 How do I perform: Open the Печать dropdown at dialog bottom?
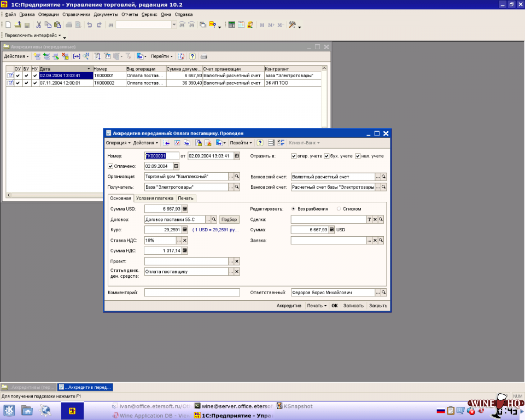coord(317,306)
